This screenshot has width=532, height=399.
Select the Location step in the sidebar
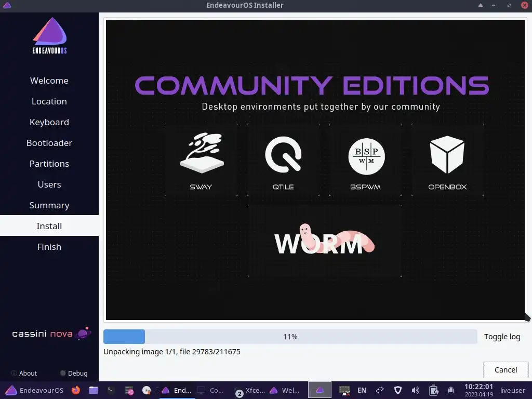pyautogui.click(x=49, y=101)
